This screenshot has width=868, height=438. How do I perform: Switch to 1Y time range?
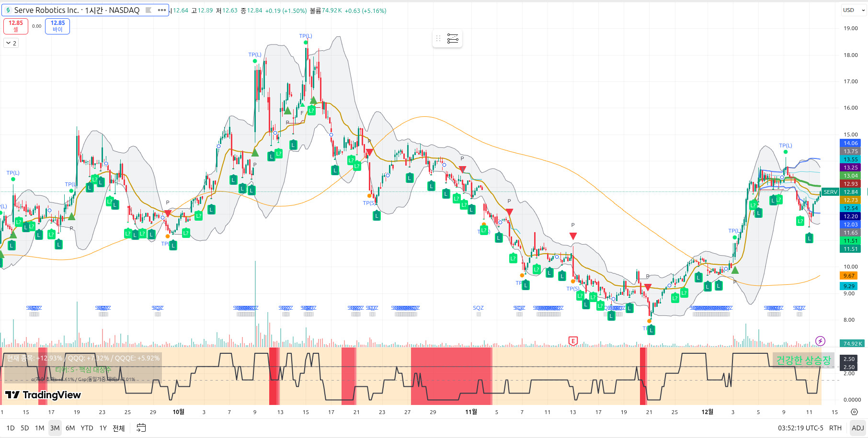pyautogui.click(x=103, y=428)
